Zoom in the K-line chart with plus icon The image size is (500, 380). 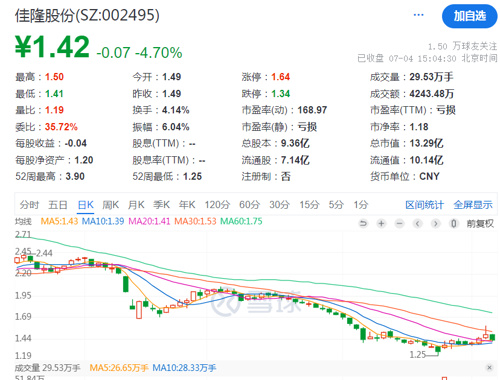(381, 223)
